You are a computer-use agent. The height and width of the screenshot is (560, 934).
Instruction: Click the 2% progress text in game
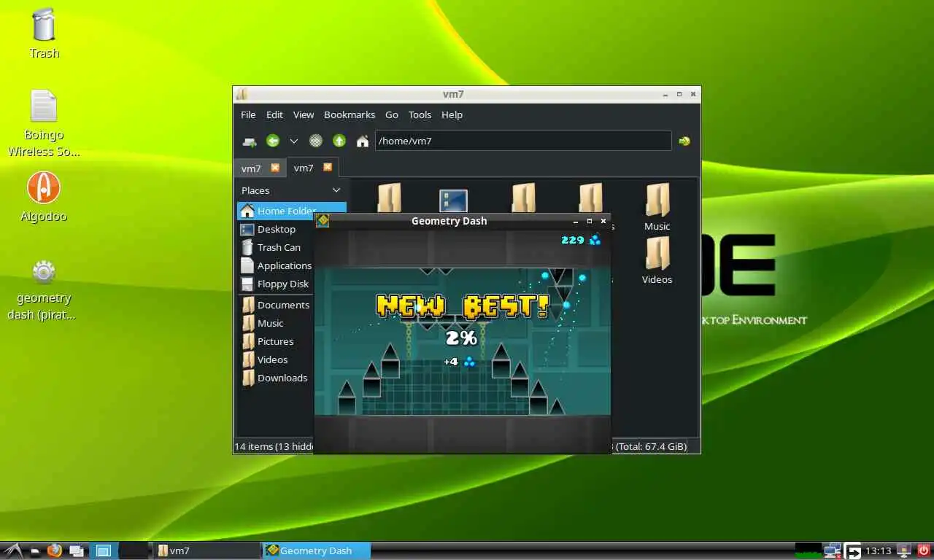tap(461, 338)
